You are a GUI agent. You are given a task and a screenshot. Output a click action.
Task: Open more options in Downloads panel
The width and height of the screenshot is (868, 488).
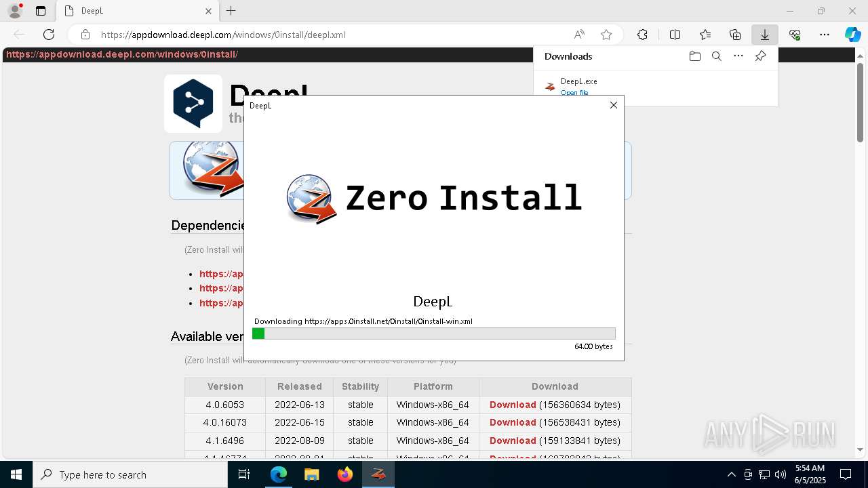(x=738, y=56)
